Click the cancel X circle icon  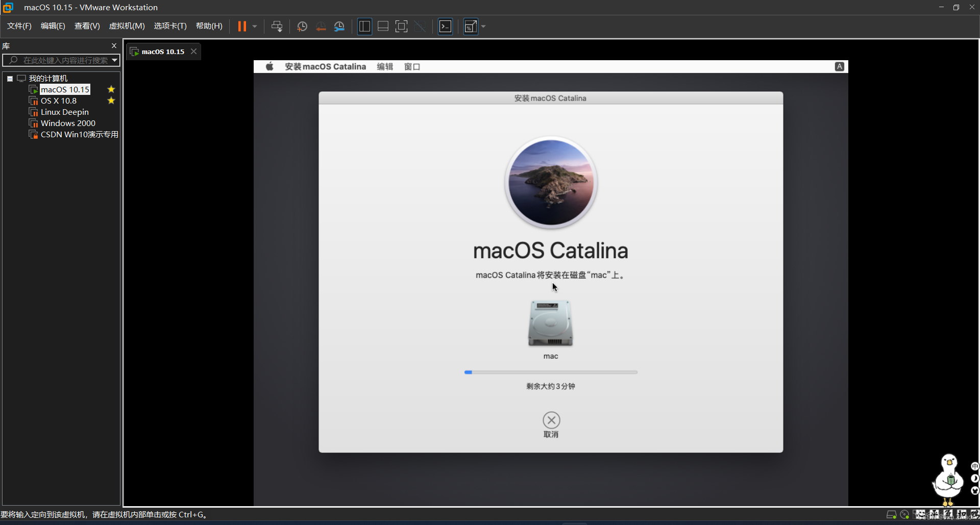pos(551,420)
